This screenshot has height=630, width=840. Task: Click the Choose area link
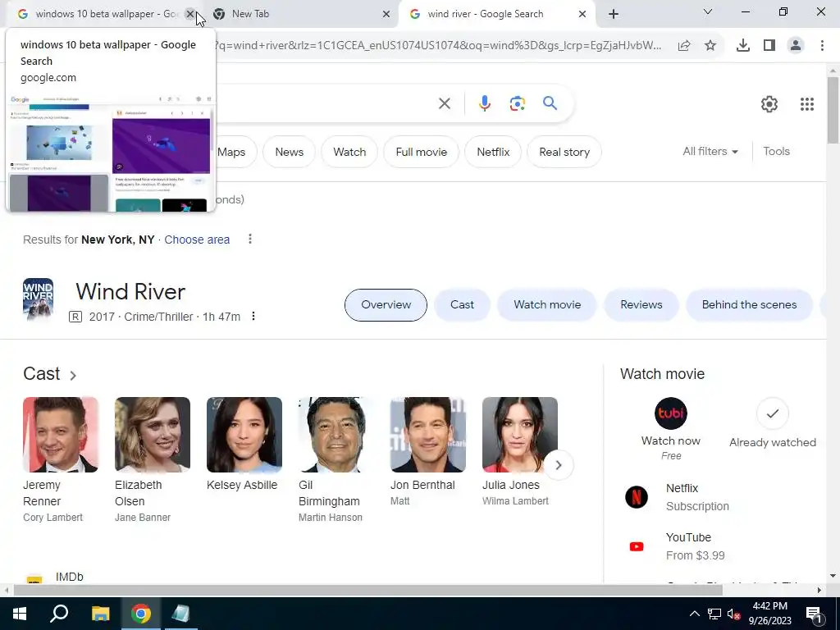coord(197,240)
